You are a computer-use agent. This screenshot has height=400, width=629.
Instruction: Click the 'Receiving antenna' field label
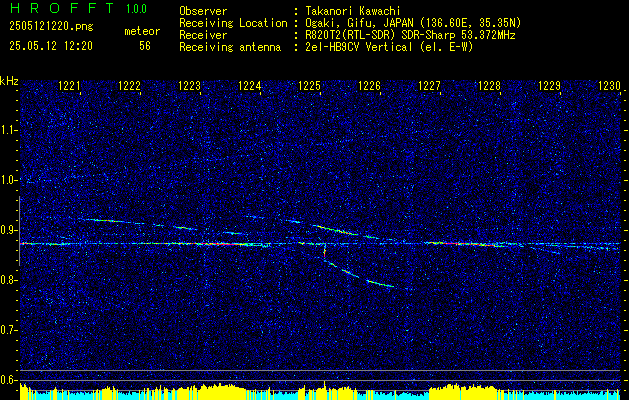(x=230, y=47)
